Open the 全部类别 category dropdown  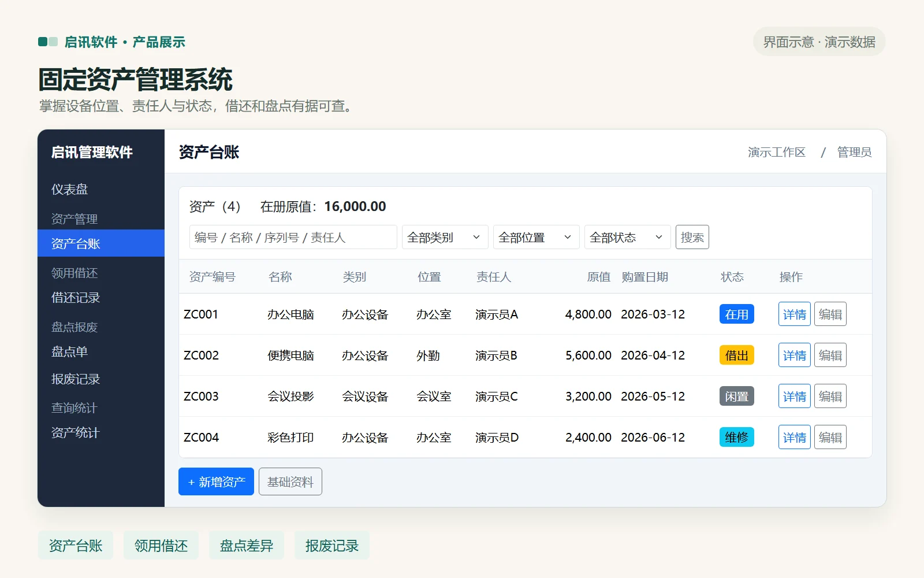click(x=445, y=237)
